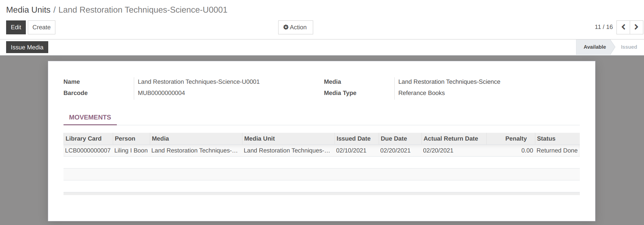Click library card LCB0000000007 cell
Screen dimensions: 644x225
(88, 150)
